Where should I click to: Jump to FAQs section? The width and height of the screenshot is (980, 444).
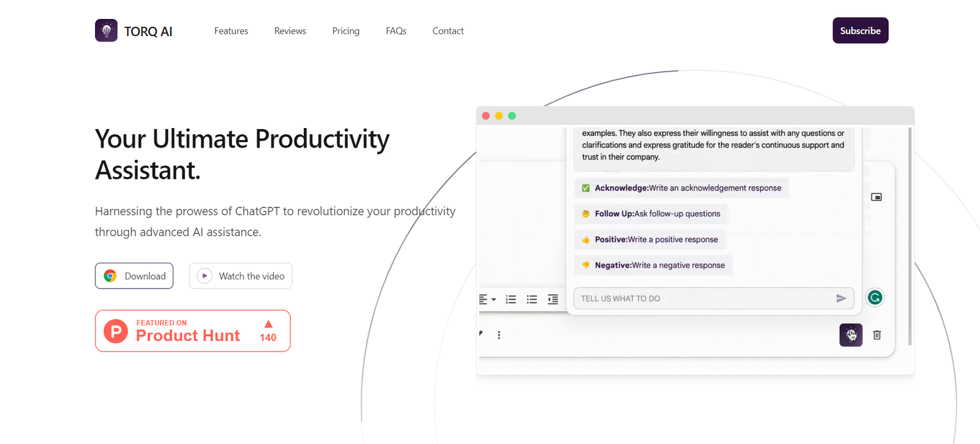[396, 31]
